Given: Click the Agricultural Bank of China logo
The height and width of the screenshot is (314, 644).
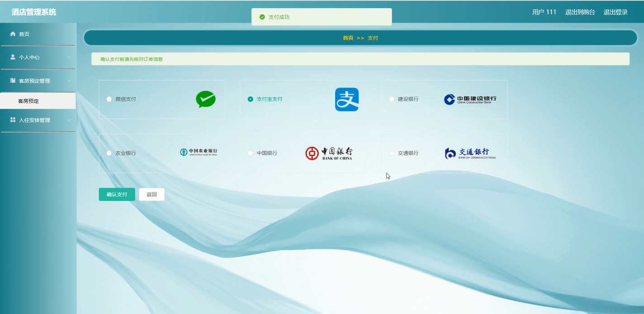Looking at the screenshot, I should pyautogui.click(x=199, y=152).
